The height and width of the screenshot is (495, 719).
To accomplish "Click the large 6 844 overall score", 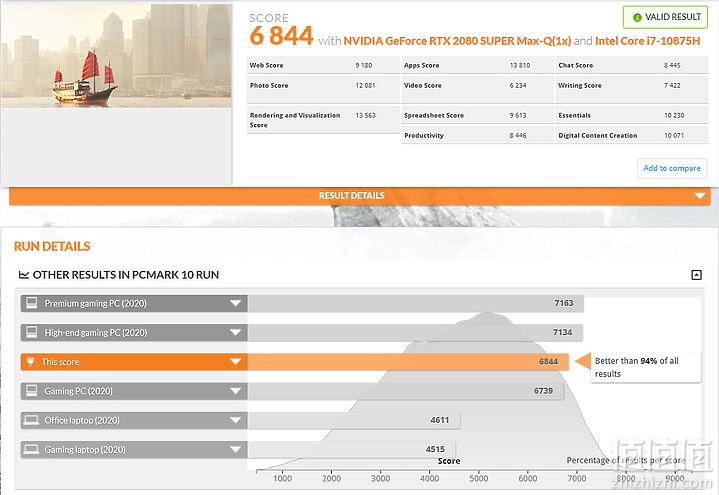I will (281, 36).
